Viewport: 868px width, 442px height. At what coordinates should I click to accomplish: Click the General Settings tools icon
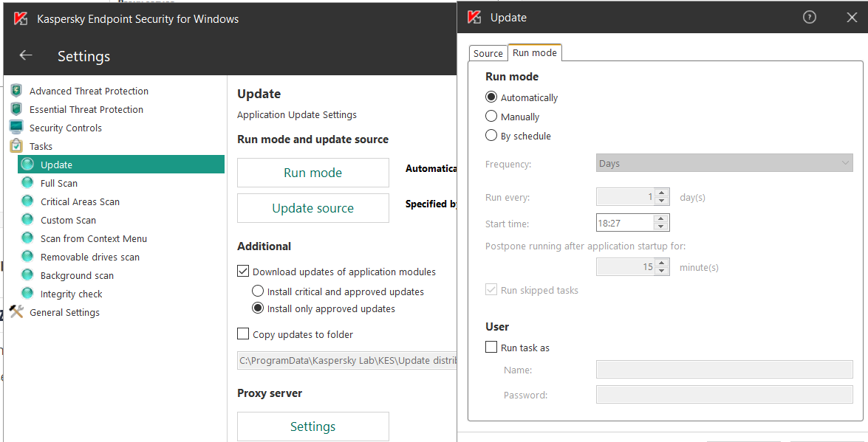click(x=16, y=311)
